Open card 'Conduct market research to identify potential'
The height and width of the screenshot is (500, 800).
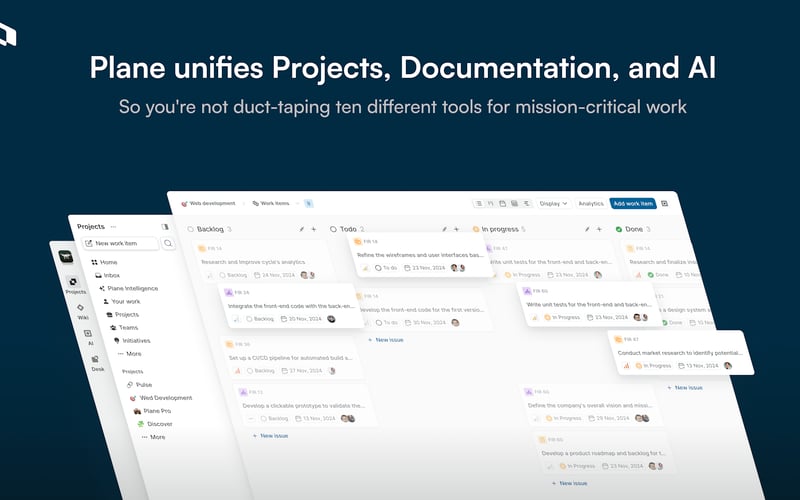681,353
